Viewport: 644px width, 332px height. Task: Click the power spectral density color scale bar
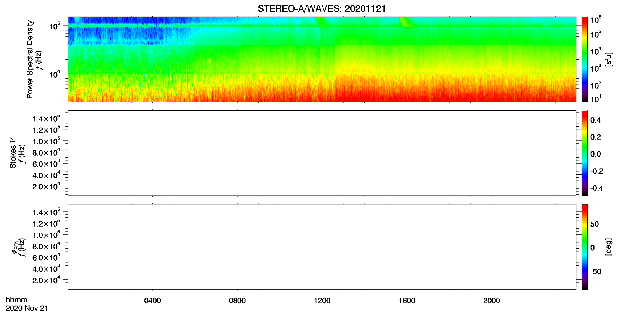[585, 59]
